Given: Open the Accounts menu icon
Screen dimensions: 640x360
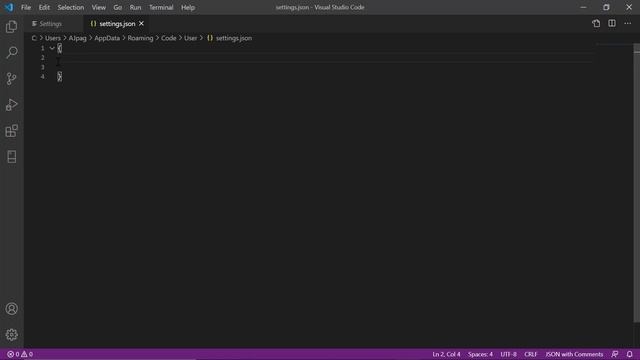Looking at the screenshot, I should pyautogui.click(x=11, y=309).
